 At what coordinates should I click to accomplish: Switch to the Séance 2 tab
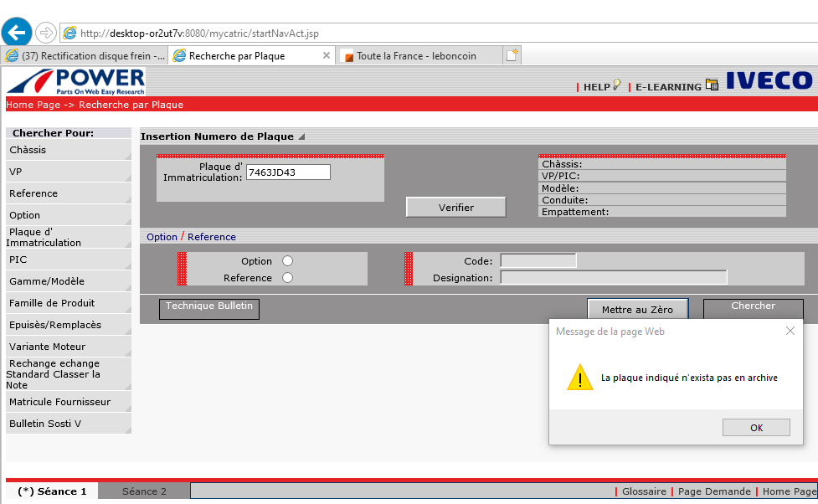144,491
